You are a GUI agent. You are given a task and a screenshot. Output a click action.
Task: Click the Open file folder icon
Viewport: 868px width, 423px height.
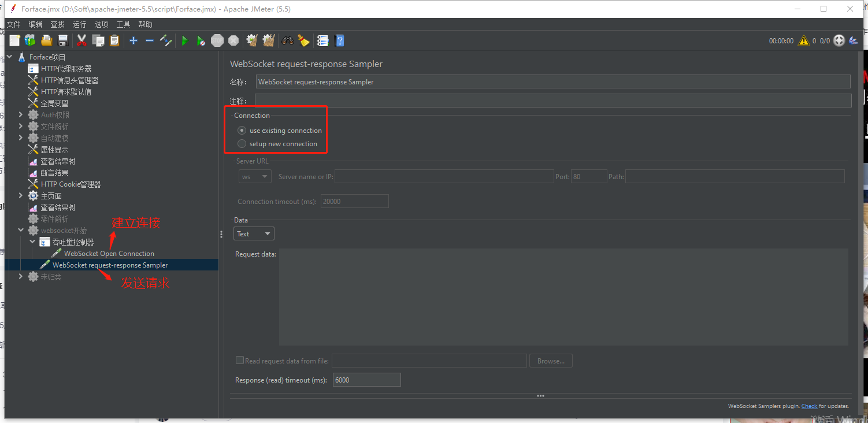coord(47,40)
